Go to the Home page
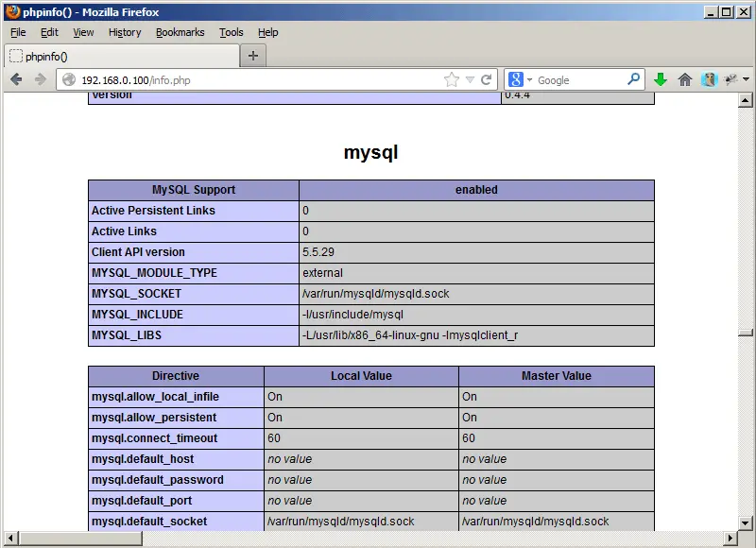This screenshot has width=756, height=548. tap(684, 79)
